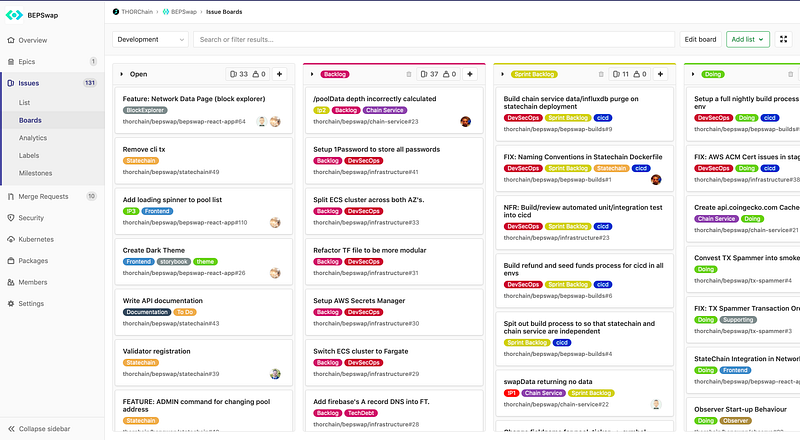Screen dimensions: 800x440
Task: Open the Members sidebar icon
Action: click(x=11, y=282)
